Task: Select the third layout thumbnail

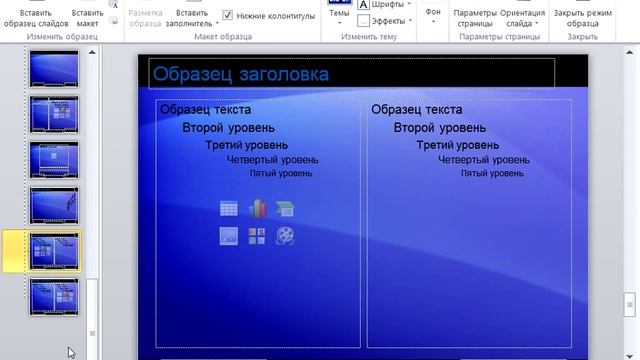Action: click(x=54, y=160)
